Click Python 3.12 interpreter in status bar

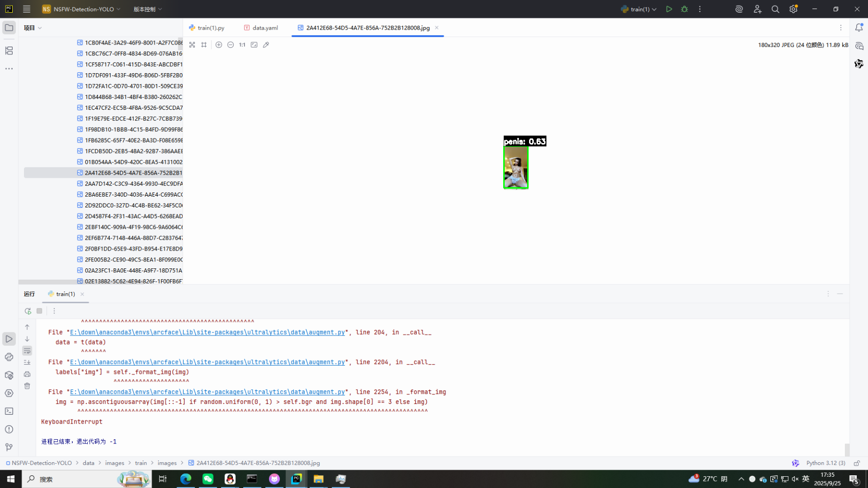825,463
